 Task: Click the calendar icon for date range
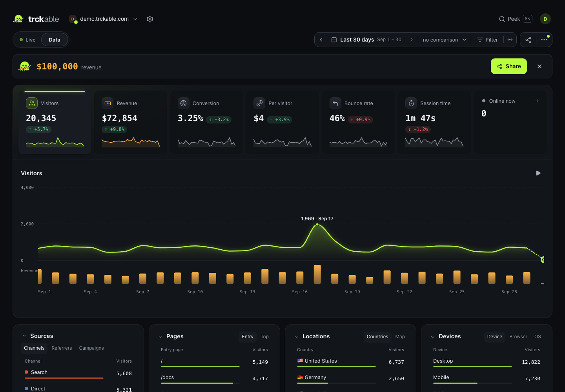pyautogui.click(x=334, y=40)
